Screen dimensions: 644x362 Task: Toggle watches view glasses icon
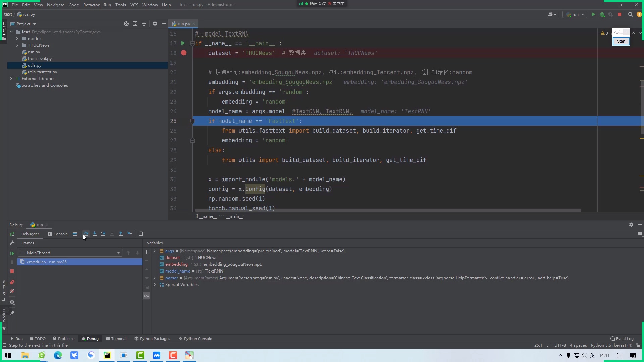[147, 296]
